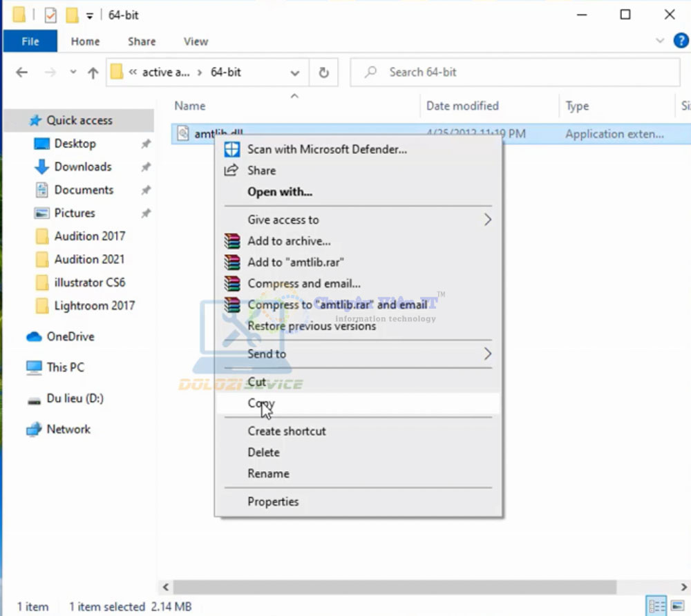Switch to details view in status bar
The height and width of the screenshot is (616, 691).
[x=657, y=606]
